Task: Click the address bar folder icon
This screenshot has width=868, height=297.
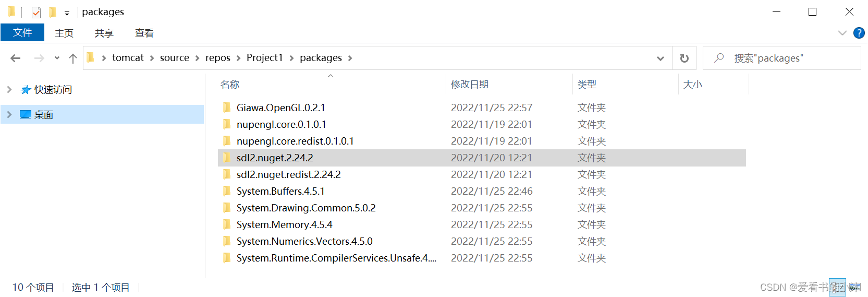Action: [90, 57]
